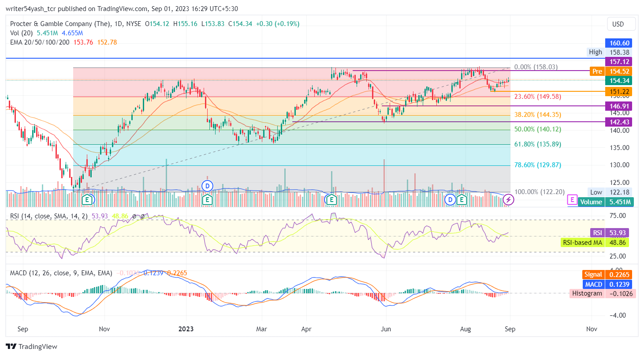Click the 100.00% (122.20) Fibonacci level text
Image resolution: width=644 pixels, height=356 pixels.
[540, 192]
